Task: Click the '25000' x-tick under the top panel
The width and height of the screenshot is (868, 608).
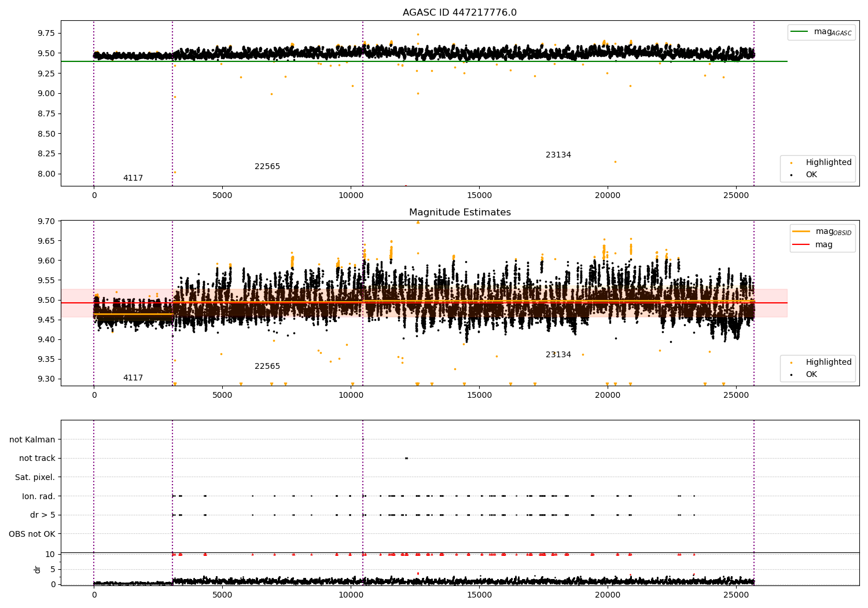Action: 735,196
